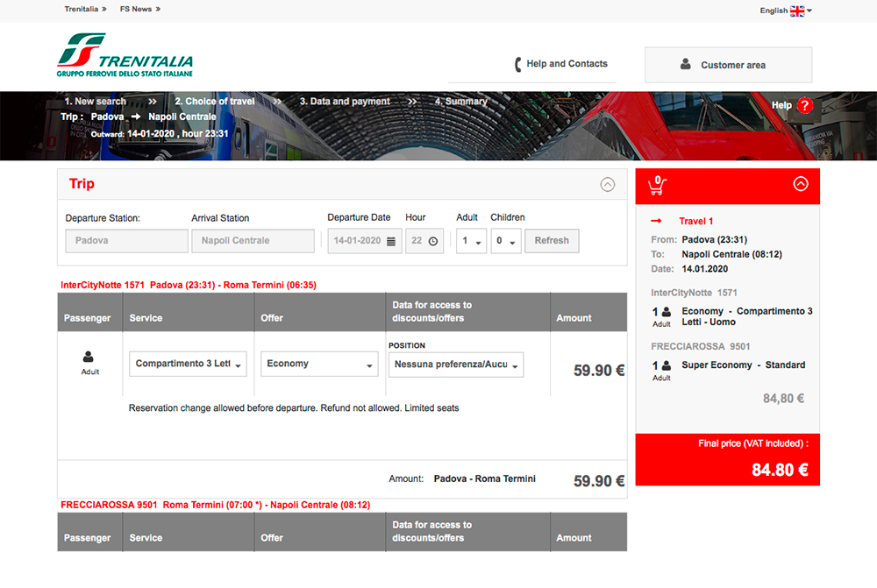This screenshot has width=877, height=588.
Task: Click the 84,80 € grey subtotal in cart
Action: point(783,399)
